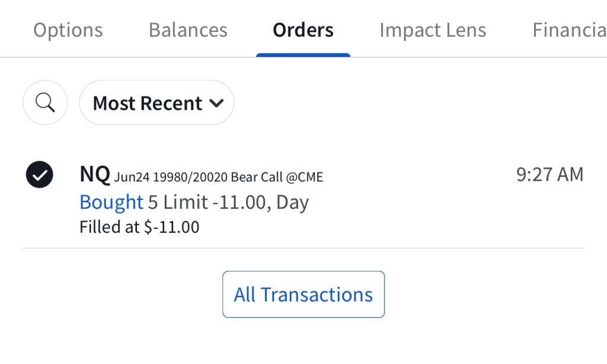Viewport: 607px width, 364px height.
Task: Select the Filled at $-11.00 line
Action: coord(139,227)
